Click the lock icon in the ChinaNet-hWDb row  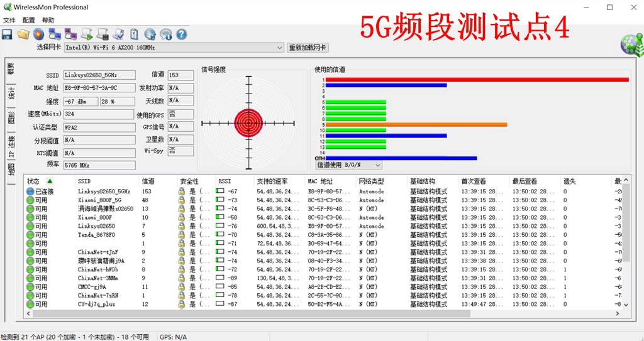pos(181,269)
